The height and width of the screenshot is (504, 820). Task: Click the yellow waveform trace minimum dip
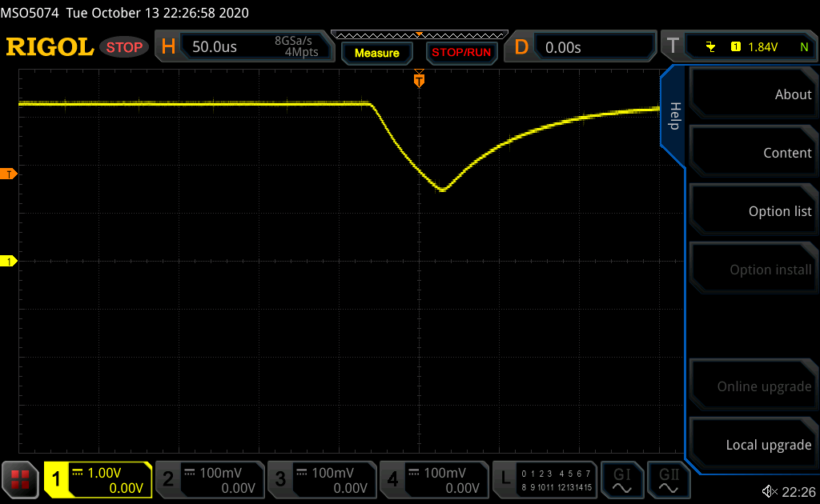click(x=442, y=190)
